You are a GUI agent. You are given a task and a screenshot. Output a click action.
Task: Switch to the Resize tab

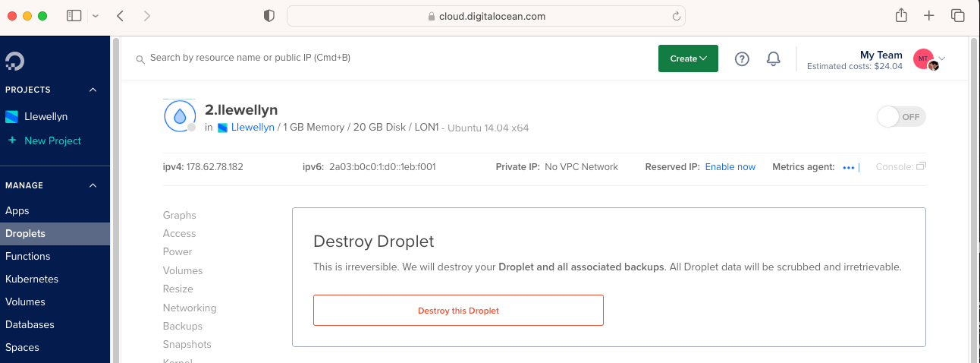tap(178, 289)
